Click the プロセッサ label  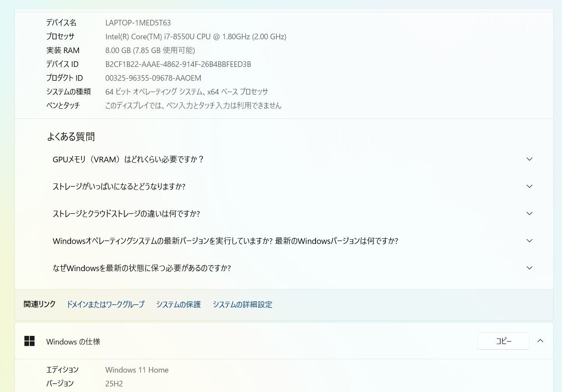(60, 37)
